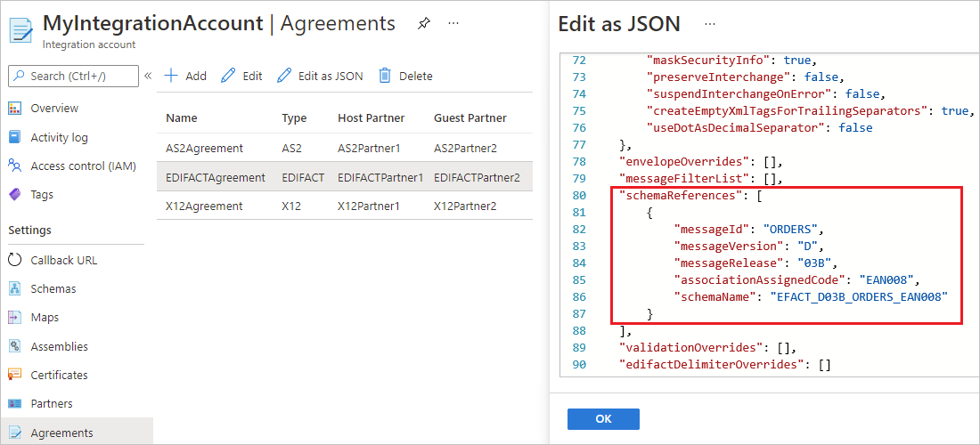Open Maps in sidebar
This screenshot has width=980, height=445.
(x=45, y=317)
